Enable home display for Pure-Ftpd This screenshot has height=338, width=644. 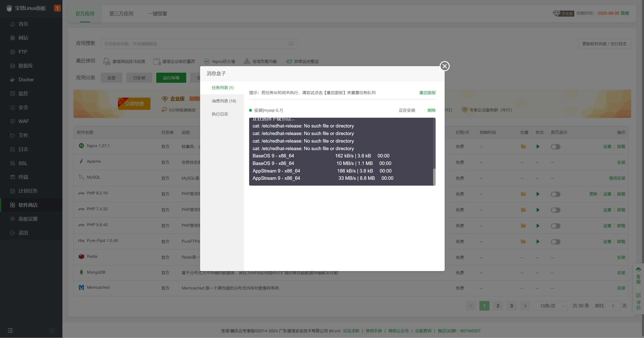[x=555, y=242]
